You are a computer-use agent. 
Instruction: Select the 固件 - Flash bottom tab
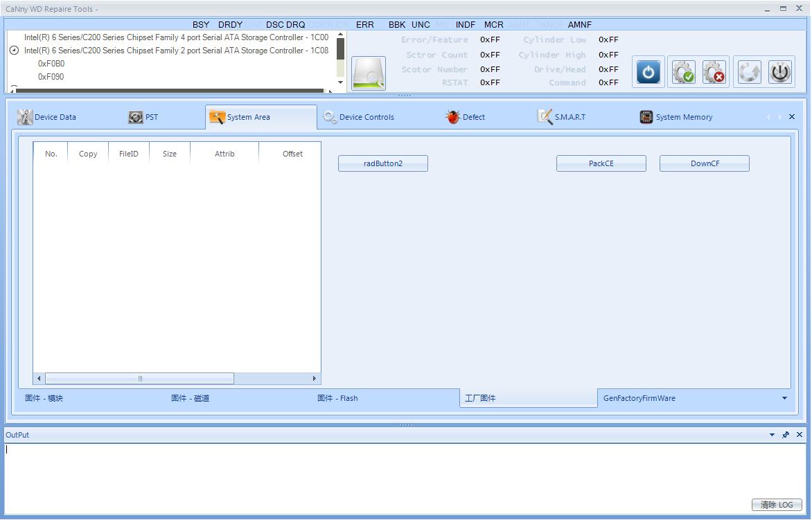point(337,398)
